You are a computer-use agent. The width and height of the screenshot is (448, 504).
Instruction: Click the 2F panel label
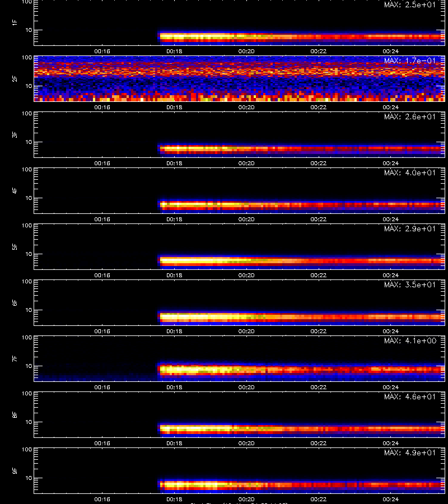click(x=15, y=79)
